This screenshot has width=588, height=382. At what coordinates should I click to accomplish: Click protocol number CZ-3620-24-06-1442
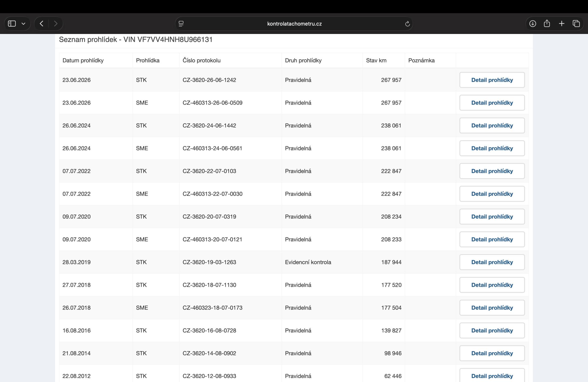pos(209,125)
